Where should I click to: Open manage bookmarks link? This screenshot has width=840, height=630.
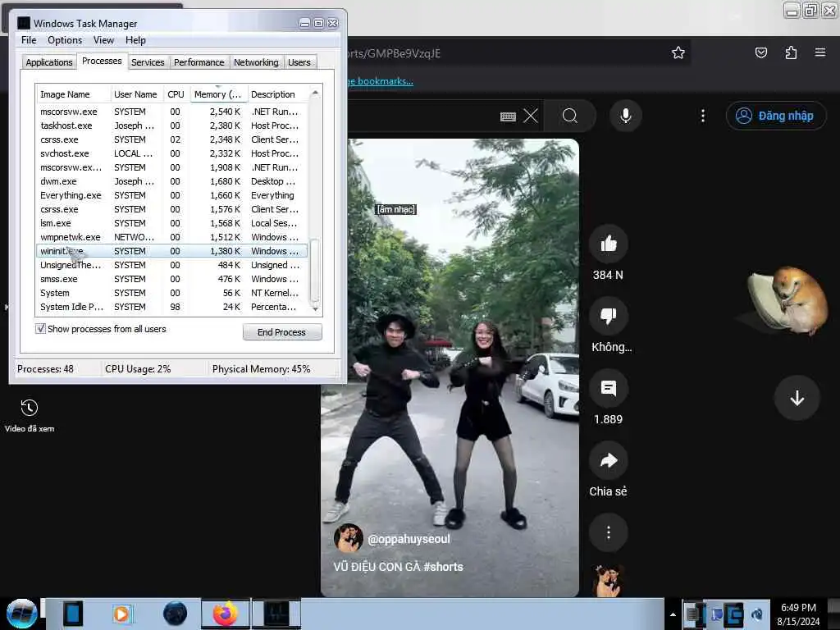tap(381, 81)
